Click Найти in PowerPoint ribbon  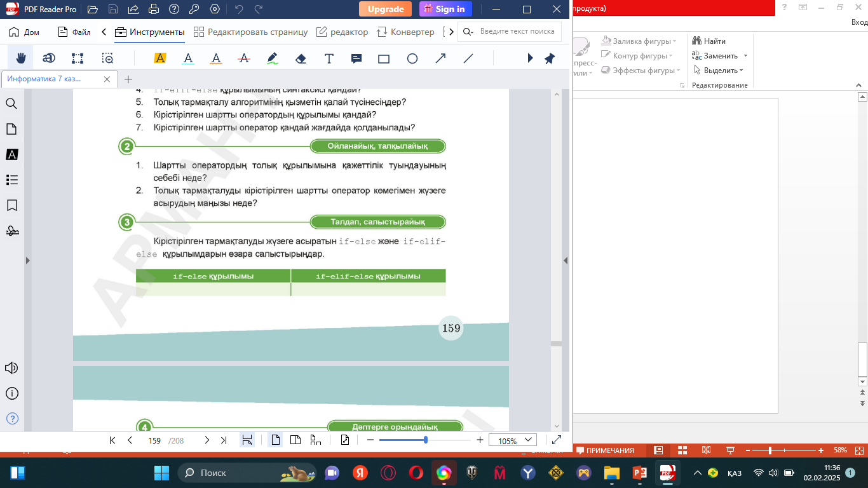[709, 41]
